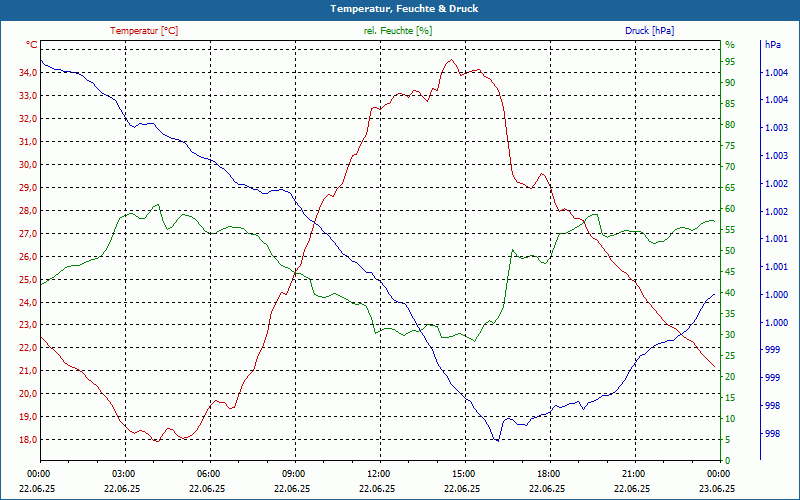Click the 34,0 temperature axis tick
The width and height of the screenshot is (800, 500).
click(28, 73)
